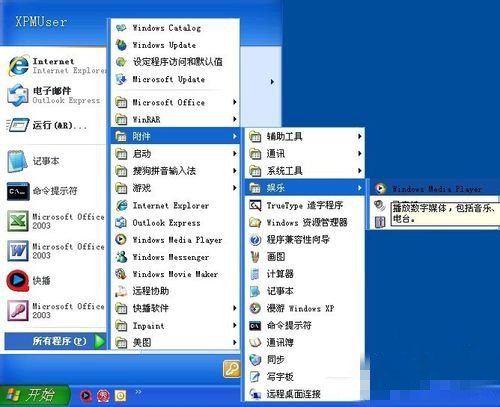The image size is (500, 407).
Task: Open Internet Explorer in All Programs list
Action: 175,206
